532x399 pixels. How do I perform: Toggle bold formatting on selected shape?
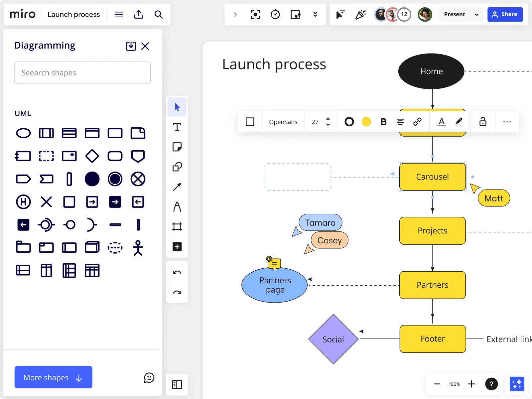click(x=383, y=122)
